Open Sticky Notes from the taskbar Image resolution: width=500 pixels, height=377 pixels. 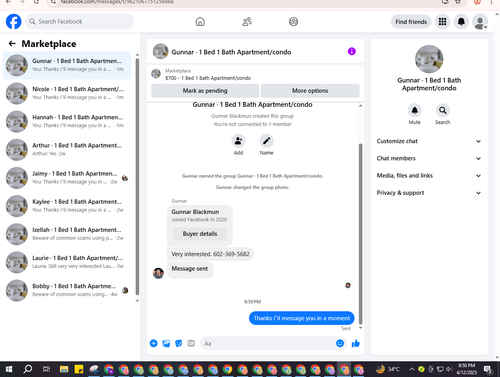coord(79,369)
